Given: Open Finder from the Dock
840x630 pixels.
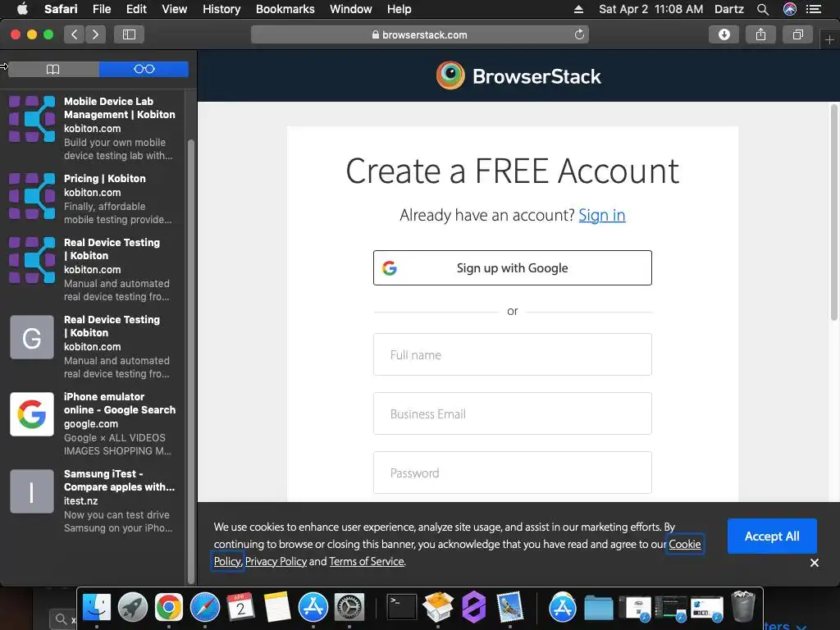Looking at the screenshot, I should (x=97, y=608).
